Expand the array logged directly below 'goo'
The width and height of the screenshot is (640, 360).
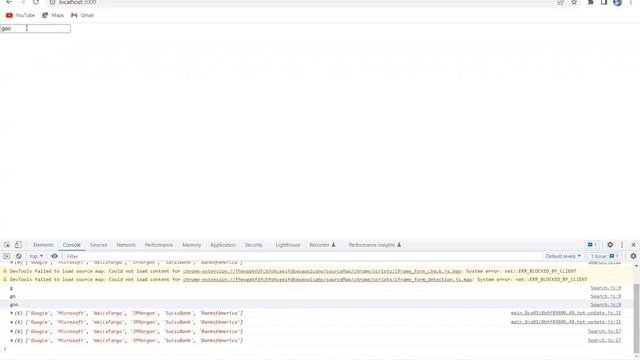[x=12, y=313]
